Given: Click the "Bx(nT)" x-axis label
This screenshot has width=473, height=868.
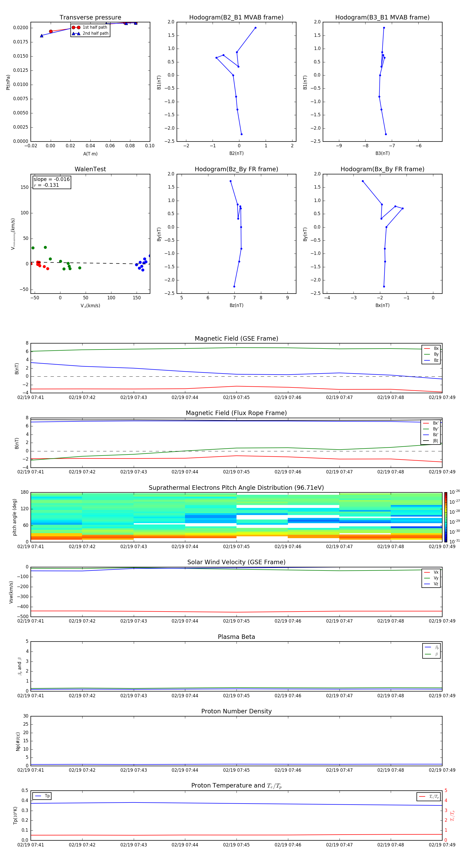Looking at the screenshot, I should tap(382, 305).
